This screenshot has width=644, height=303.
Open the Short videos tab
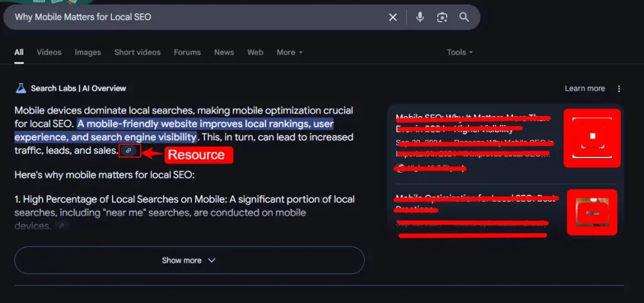(x=137, y=52)
